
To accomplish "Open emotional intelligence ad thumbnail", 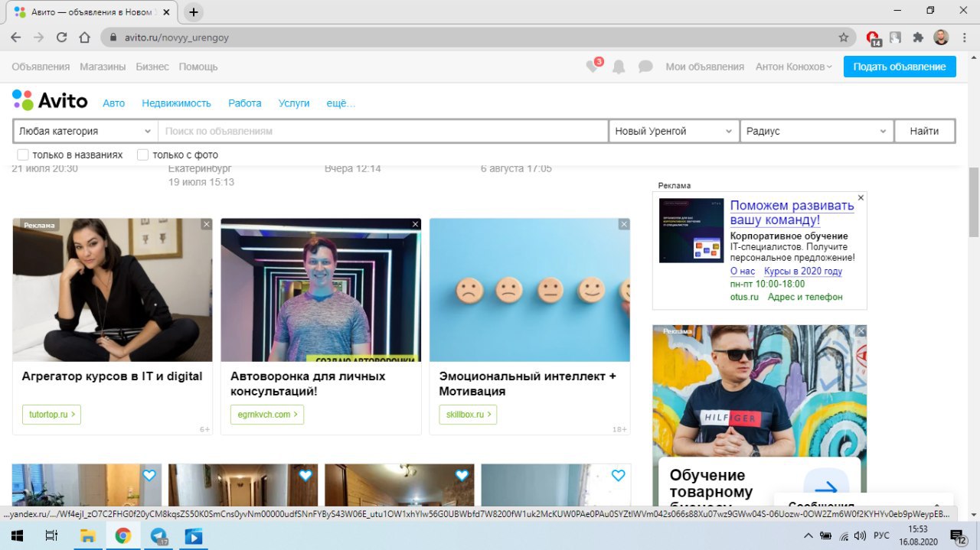I will 530,290.
